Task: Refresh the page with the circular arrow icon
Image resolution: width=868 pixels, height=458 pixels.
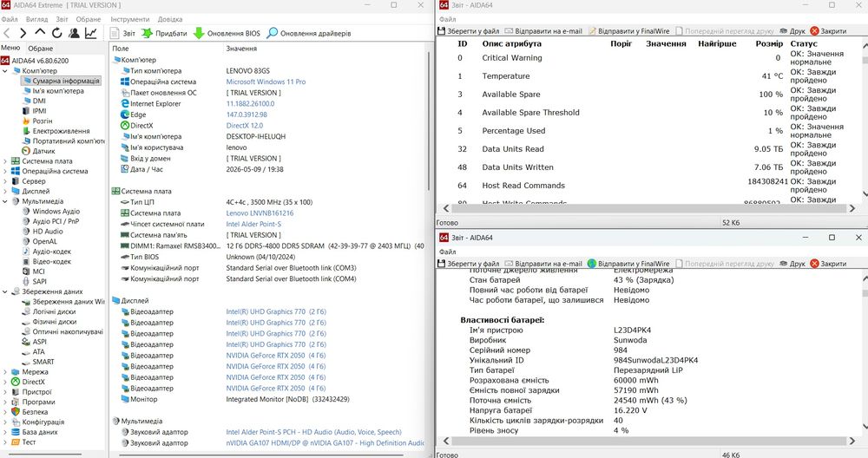Action: tap(56, 33)
